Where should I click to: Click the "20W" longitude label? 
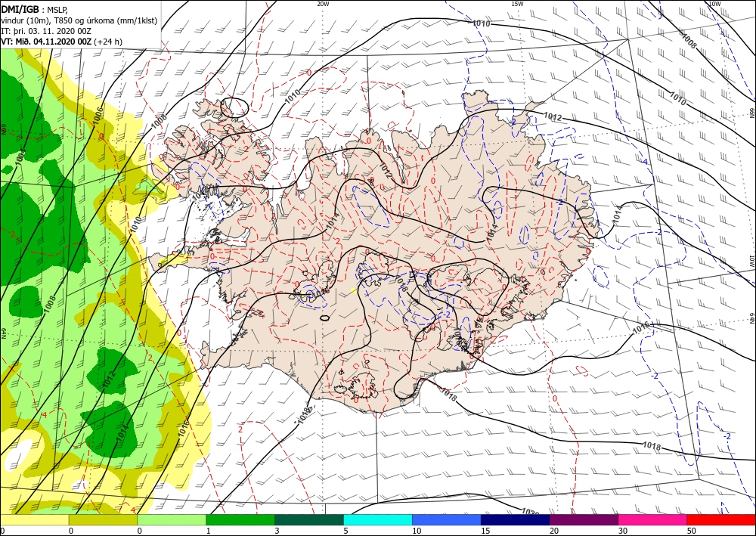point(323,3)
